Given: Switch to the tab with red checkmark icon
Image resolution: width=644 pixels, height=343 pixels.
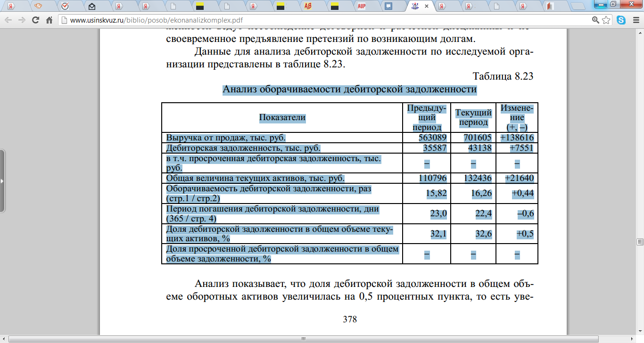Looking at the screenshot, I should click(x=66, y=6).
